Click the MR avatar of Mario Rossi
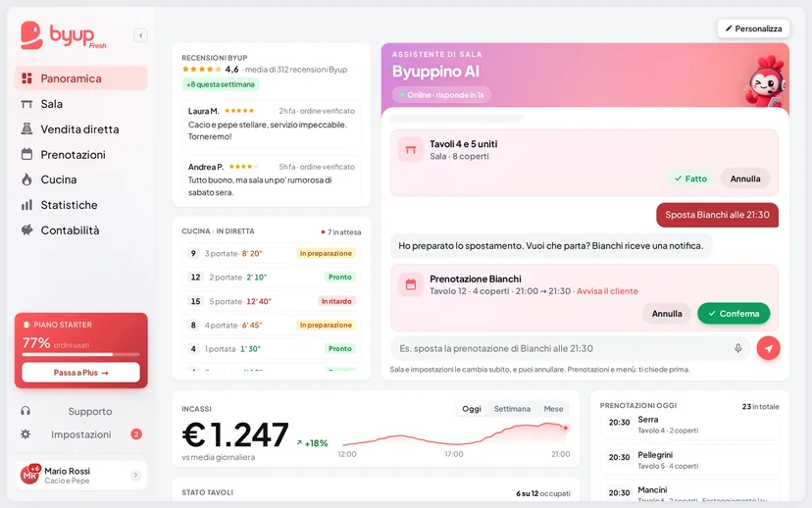The image size is (812, 508). pos(30,475)
